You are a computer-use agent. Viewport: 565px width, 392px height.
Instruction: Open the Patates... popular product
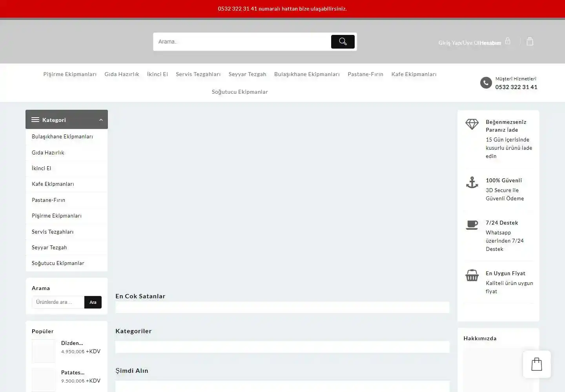click(x=73, y=372)
